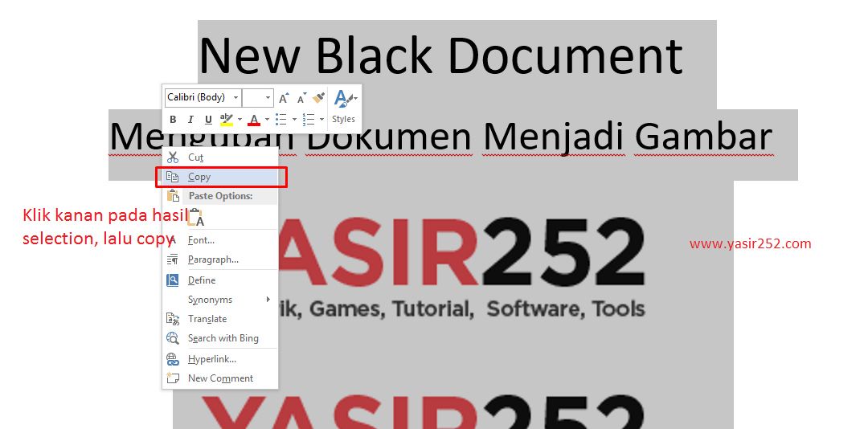Click the Grow Font icon
This screenshot has height=429, width=868.
(x=284, y=98)
